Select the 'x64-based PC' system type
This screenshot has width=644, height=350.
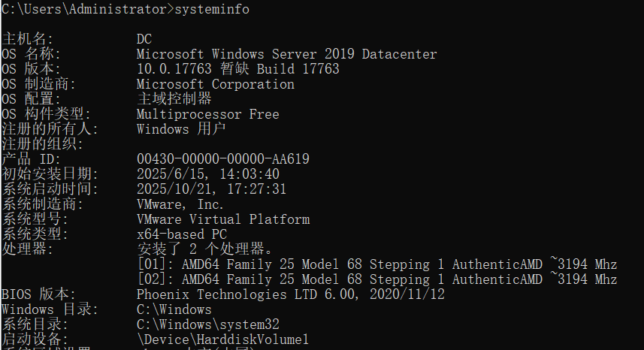pyautogui.click(x=182, y=234)
